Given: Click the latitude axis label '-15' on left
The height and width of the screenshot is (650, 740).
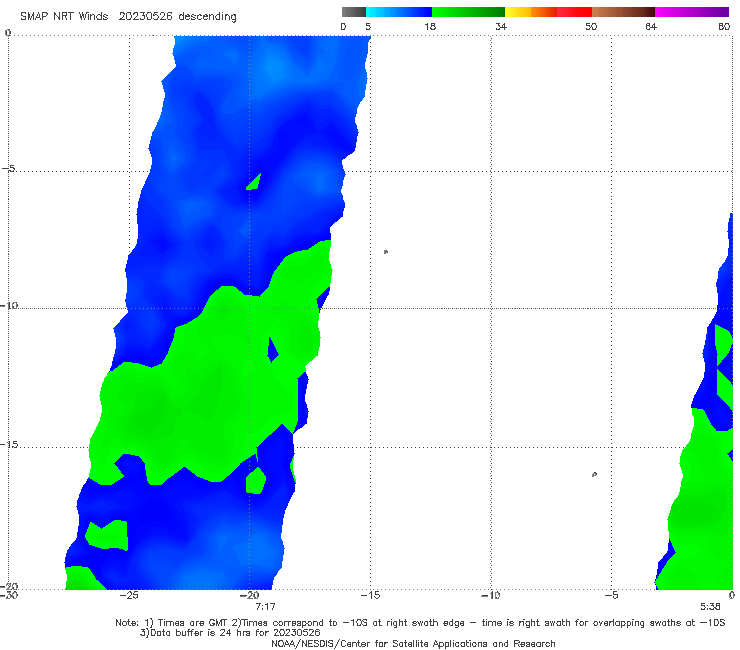Looking at the screenshot, I should tap(9, 445).
